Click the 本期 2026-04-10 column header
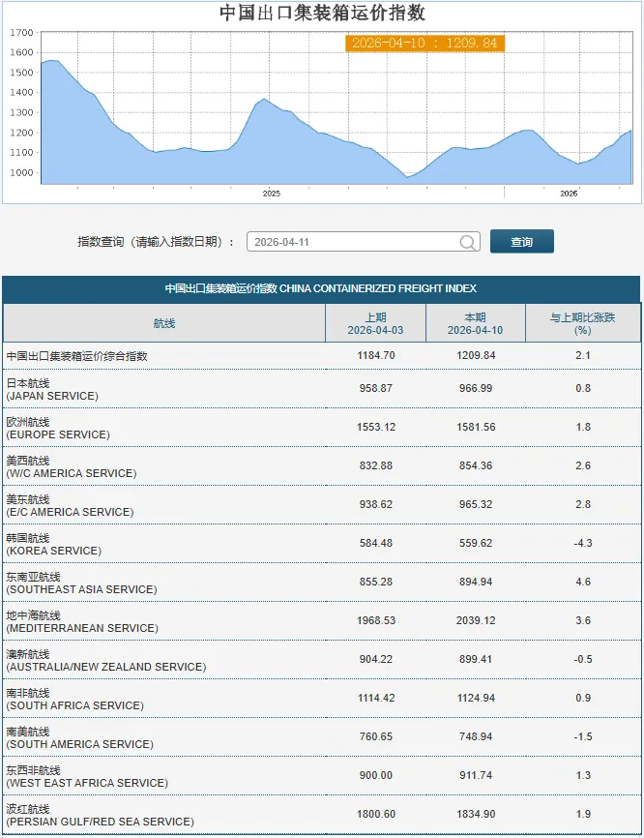644x838 pixels. click(x=475, y=323)
